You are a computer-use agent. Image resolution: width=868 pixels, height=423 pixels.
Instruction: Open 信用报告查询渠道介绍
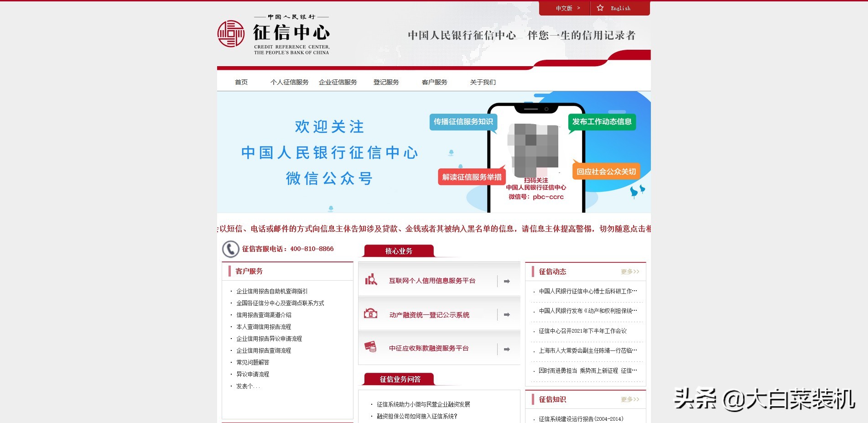264,315
